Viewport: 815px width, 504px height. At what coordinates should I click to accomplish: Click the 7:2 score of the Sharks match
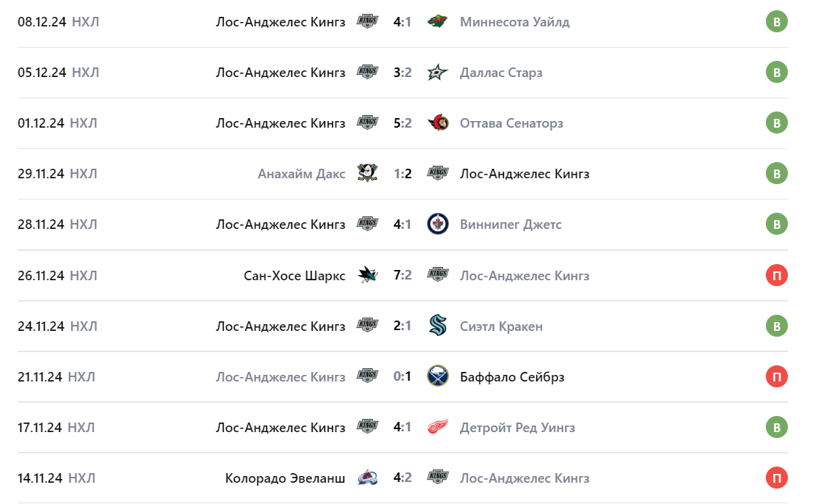[x=402, y=275]
